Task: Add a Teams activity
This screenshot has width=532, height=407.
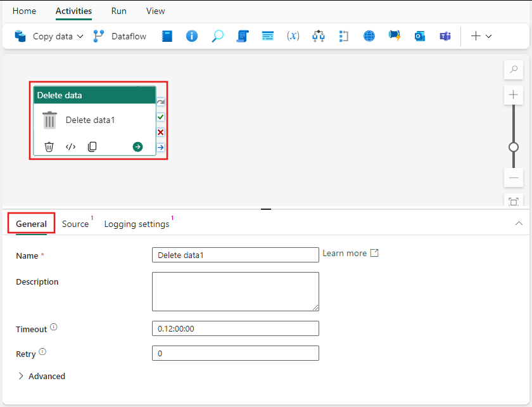Action: [445, 36]
